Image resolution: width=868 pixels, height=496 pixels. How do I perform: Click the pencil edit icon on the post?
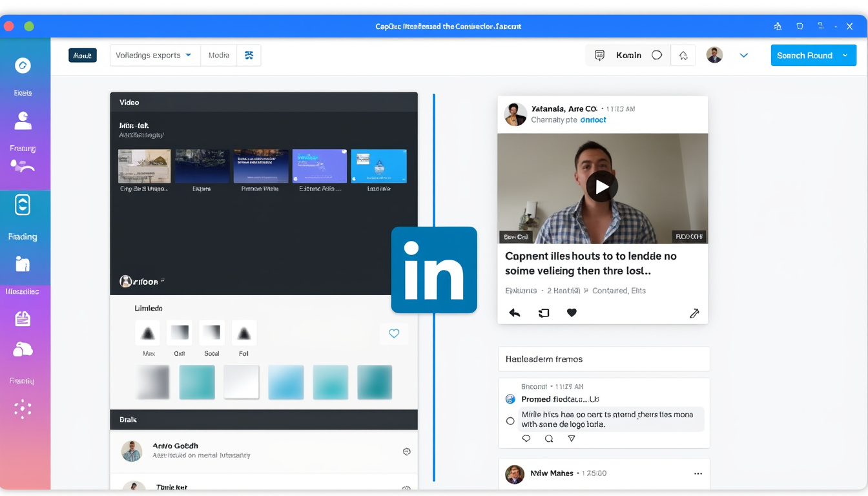tap(694, 313)
